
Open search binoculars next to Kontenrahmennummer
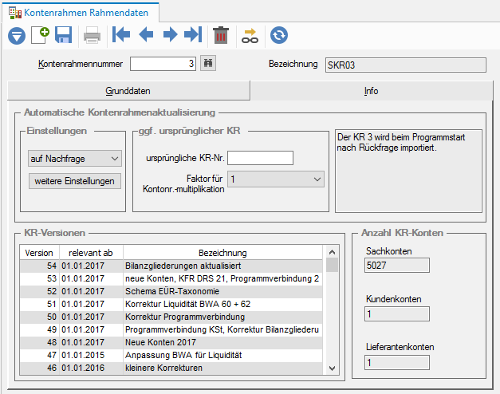208,63
